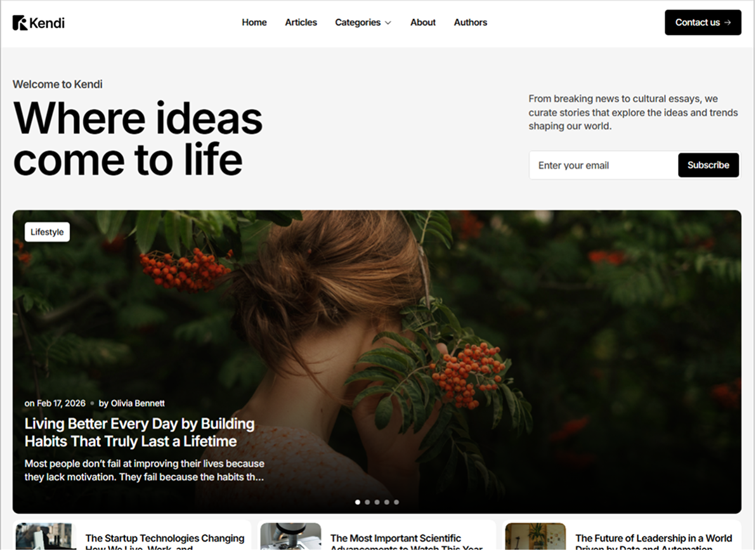Click the article excerpt about habits
The width and height of the screenshot is (756, 558).
(x=144, y=470)
